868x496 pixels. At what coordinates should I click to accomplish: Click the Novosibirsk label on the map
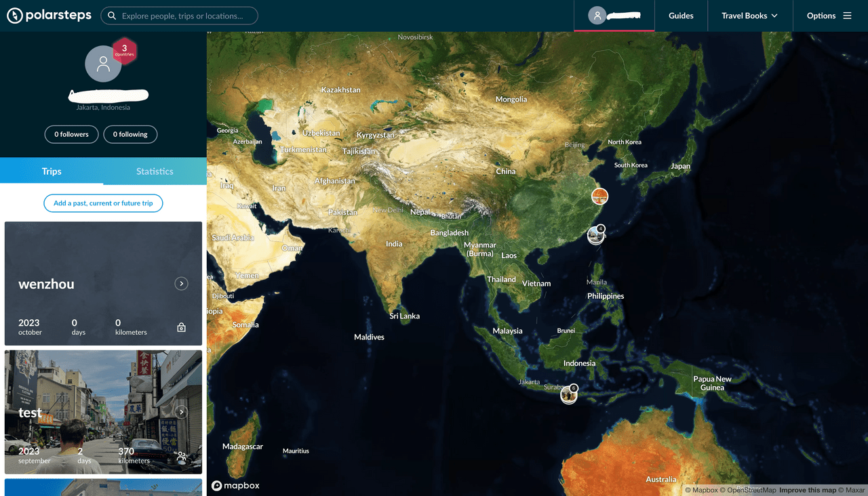click(415, 37)
